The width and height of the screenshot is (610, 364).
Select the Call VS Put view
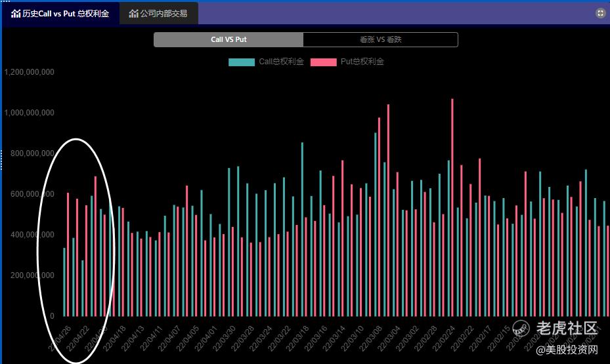[x=229, y=39]
